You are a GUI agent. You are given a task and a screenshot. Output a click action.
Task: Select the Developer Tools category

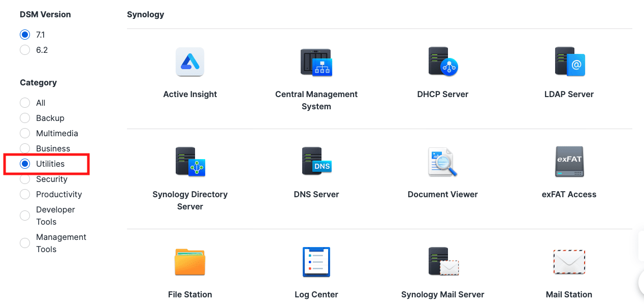click(25, 215)
